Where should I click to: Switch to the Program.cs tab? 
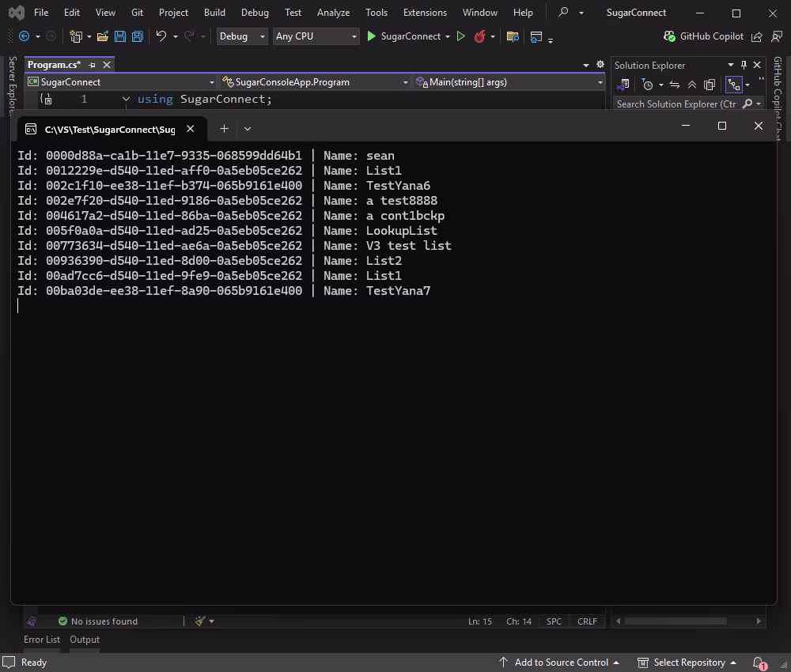[x=54, y=65]
